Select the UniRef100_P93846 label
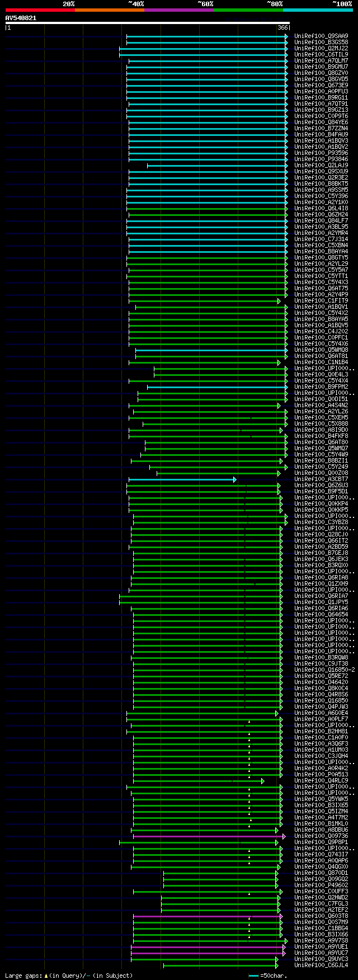The image size is (358, 980). (321, 159)
